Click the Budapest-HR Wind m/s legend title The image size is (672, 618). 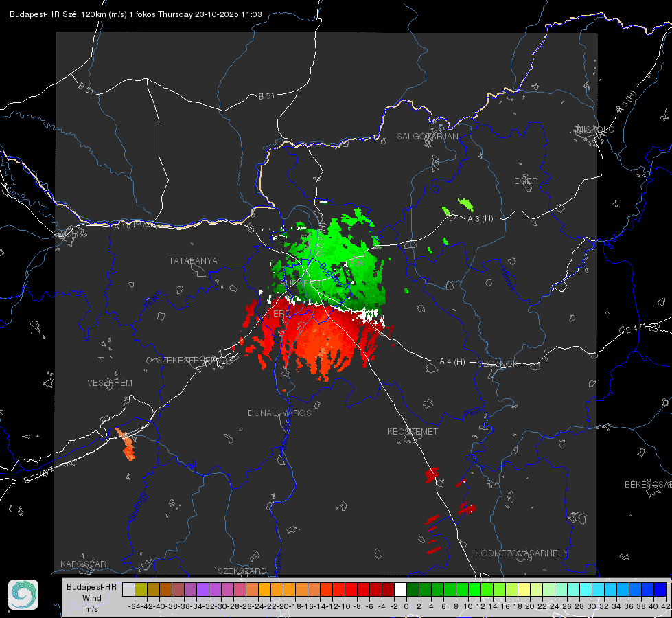[91, 597]
